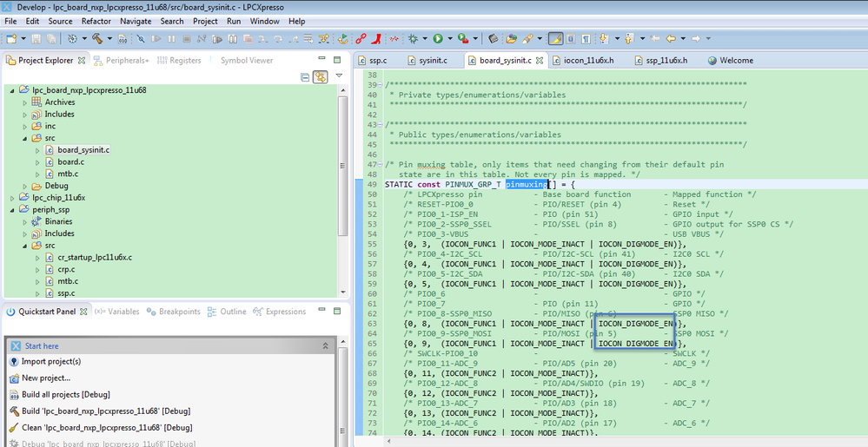Click Collapse All in Project Explorer
The width and height of the screenshot is (868, 447).
[304, 77]
